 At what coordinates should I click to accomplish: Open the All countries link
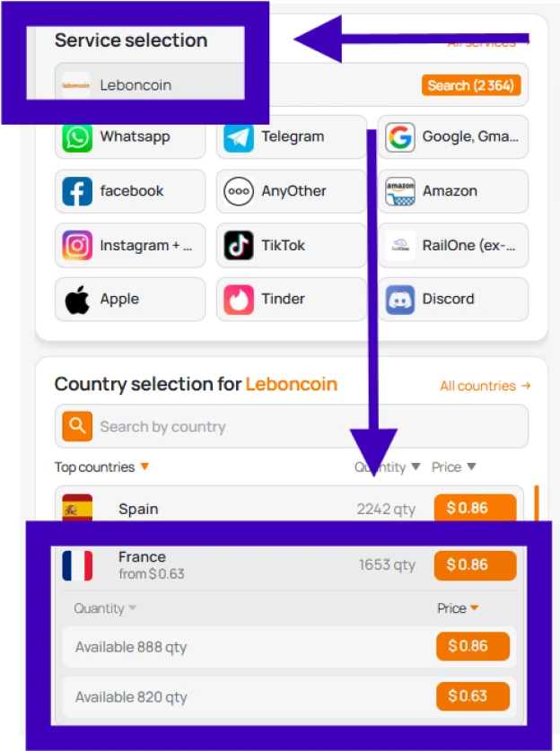[485, 386]
